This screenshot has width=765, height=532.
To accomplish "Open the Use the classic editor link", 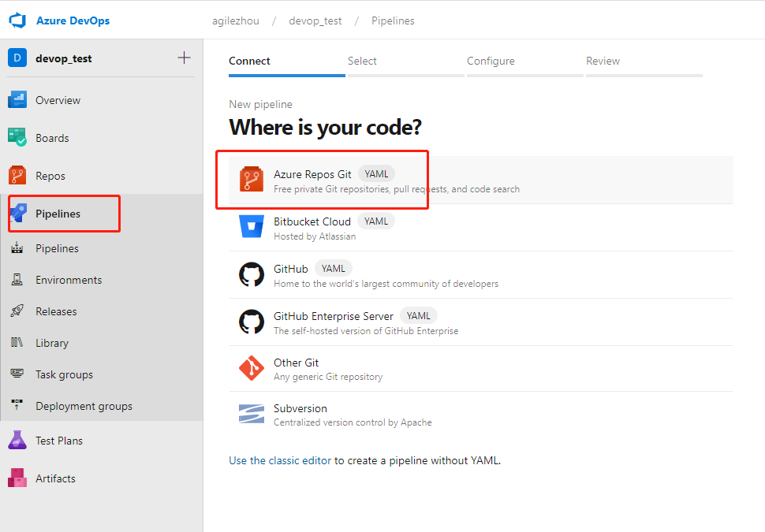I will click(x=280, y=460).
